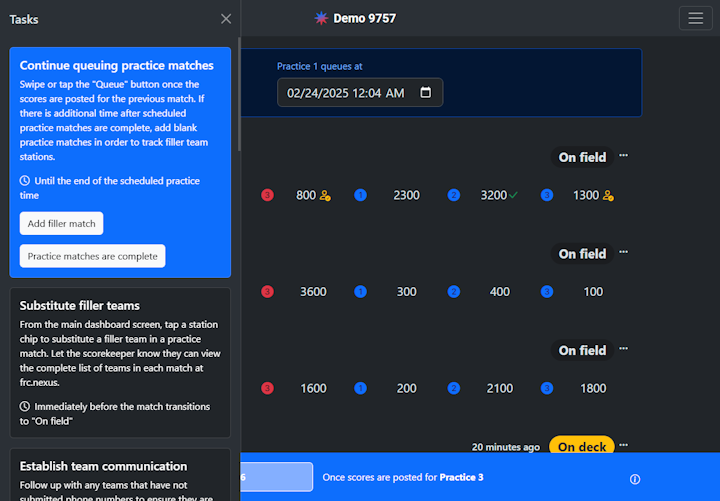Select blue station 2 chip for team 2100
This screenshot has width=720, height=501.
click(x=454, y=388)
